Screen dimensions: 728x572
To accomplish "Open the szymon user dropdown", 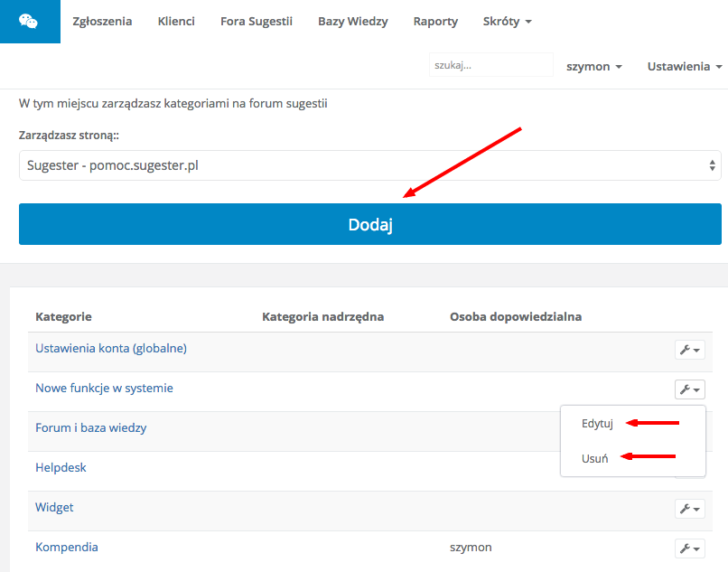I will [593, 67].
